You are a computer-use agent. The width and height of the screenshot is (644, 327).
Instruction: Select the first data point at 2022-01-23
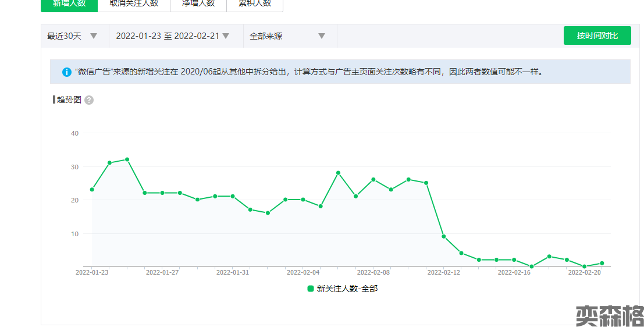92,190
